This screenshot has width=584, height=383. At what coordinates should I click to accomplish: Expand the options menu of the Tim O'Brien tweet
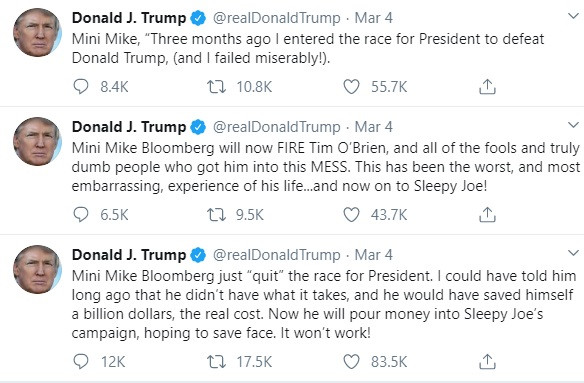click(573, 125)
